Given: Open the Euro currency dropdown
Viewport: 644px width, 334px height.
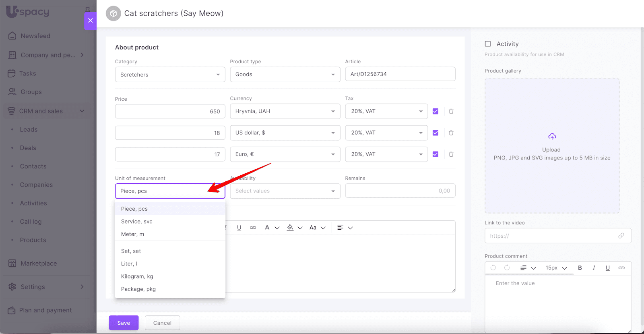Looking at the screenshot, I should click(285, 154).
